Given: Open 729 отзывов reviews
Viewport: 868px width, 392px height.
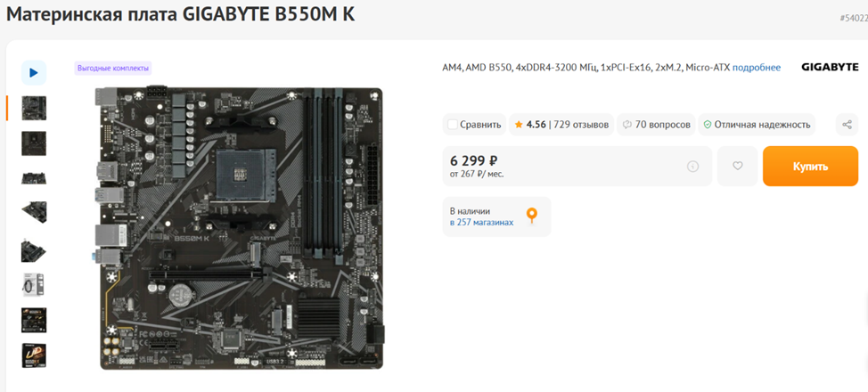Looking at the screenshot, I should click(x=581, y=125).
